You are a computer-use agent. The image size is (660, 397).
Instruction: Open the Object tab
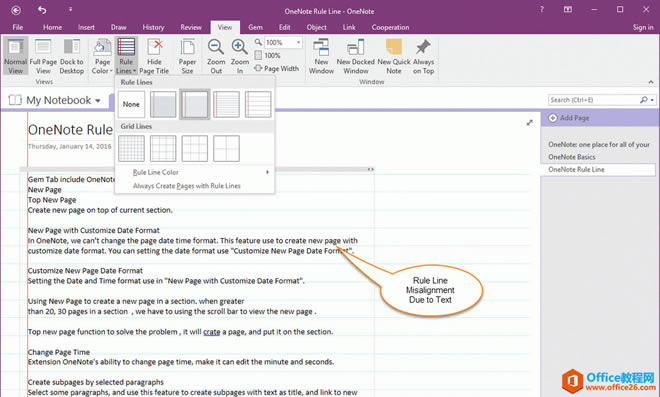(x=317, y=27)
